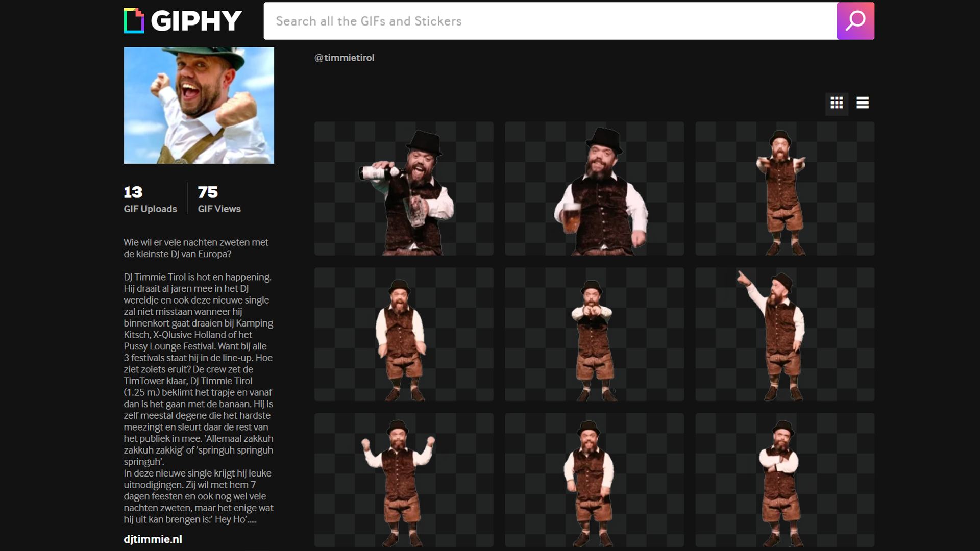Switch to list view layout
980x551 pixels.
(863, 103)
